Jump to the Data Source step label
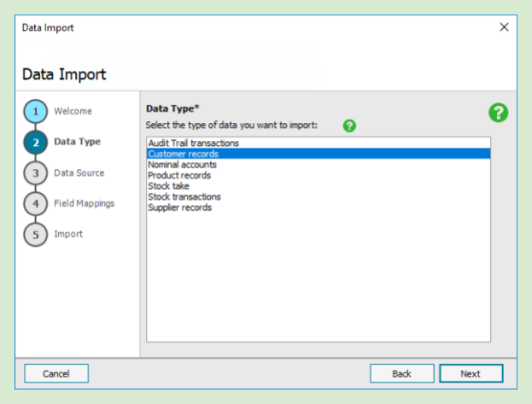 [79, 173]
